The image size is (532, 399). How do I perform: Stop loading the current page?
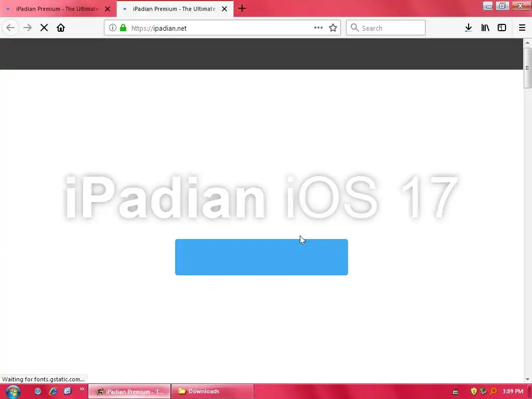[x=44, y=28]
